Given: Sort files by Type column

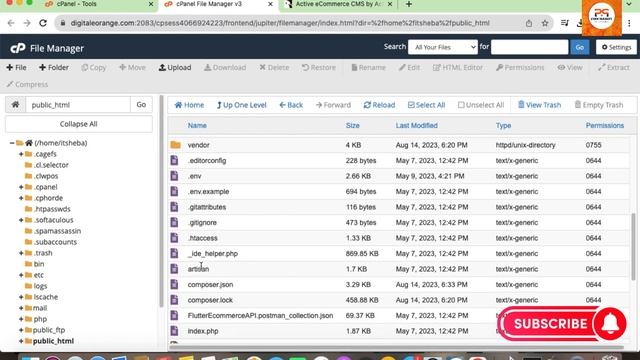Looking at the screenshot, I should point(503,125).
